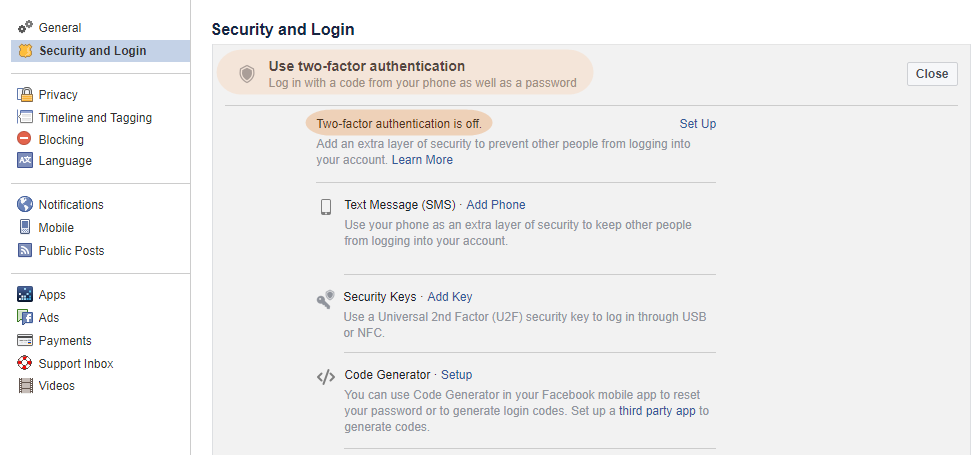This screenshot has width=980, height=455.
Task: Click Add Key for Security Keys
Action: click(x=449, y=297)
